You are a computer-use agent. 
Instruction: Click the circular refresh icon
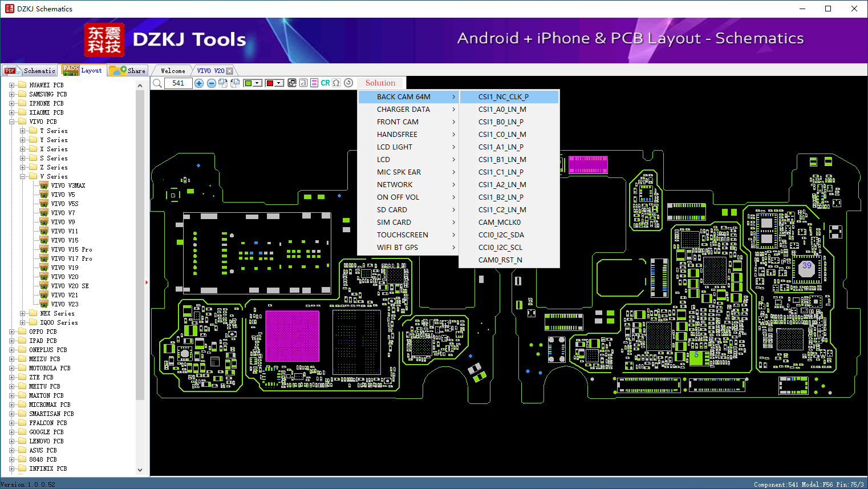click(348, 83)
